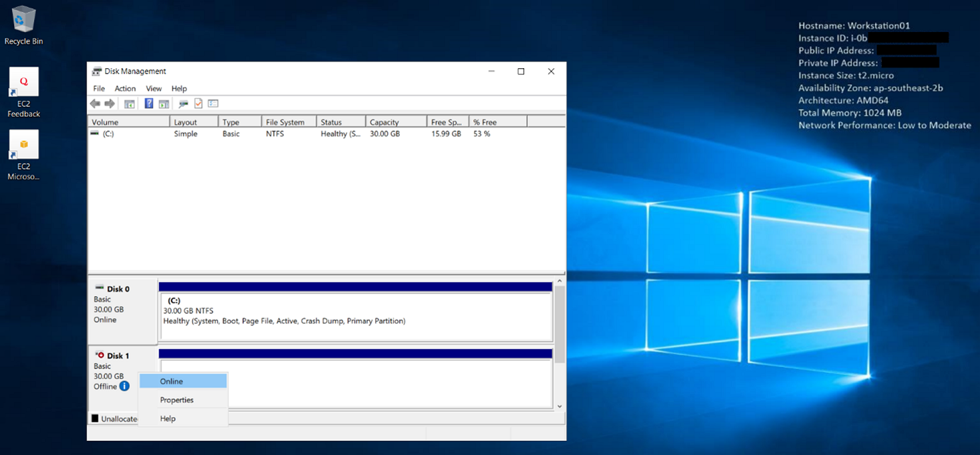Click the black Unallocated legend swatch
This screenshot has width=980, height=455.
tap(95, 418)
